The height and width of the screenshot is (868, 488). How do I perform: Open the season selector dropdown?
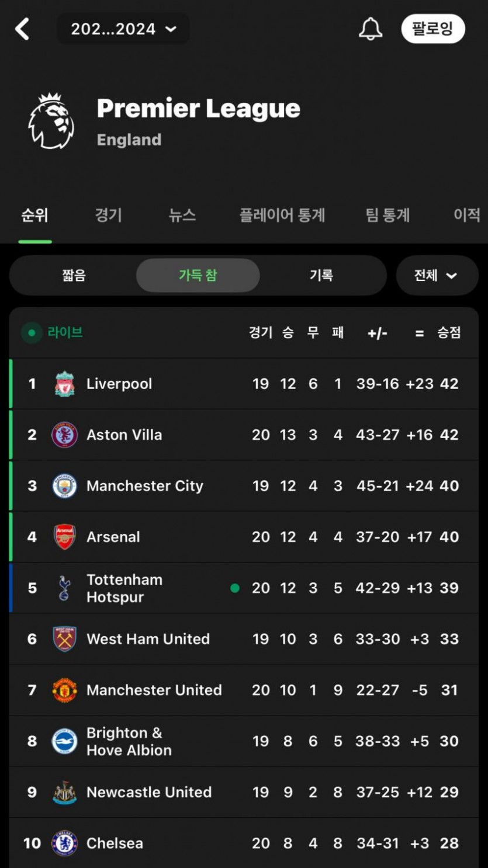(x=123, y=29)
